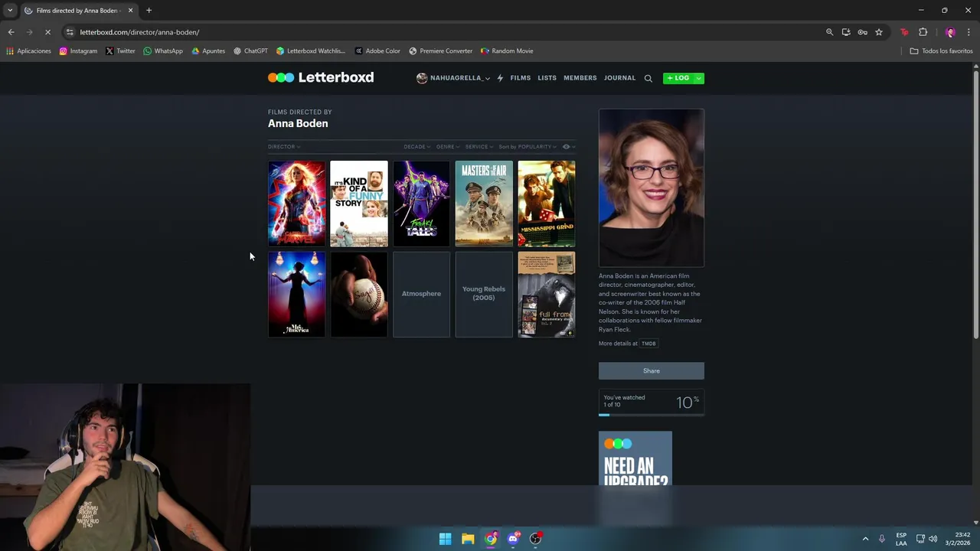Open the red extension icon in toolbar
980x551 pixels.
click(x=904, y=32)
